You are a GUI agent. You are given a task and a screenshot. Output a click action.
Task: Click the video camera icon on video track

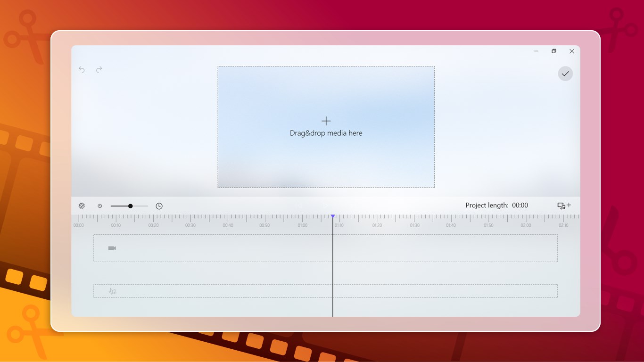[x=111, y=248]
